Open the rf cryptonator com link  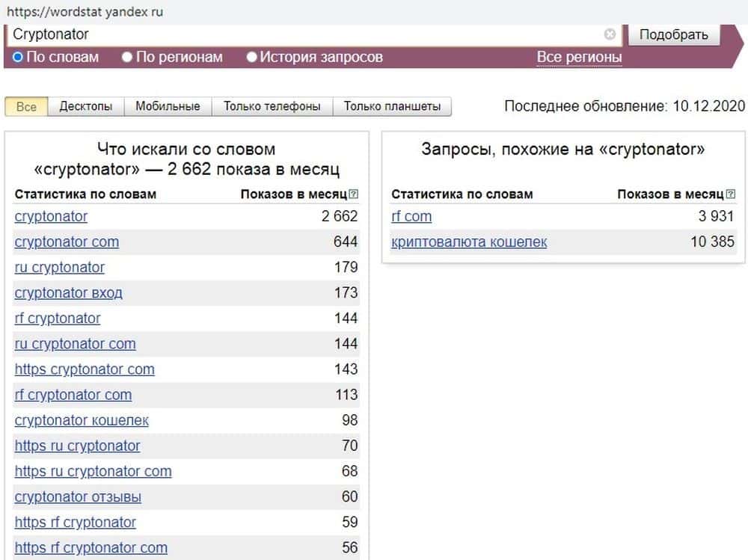[73, 395]
